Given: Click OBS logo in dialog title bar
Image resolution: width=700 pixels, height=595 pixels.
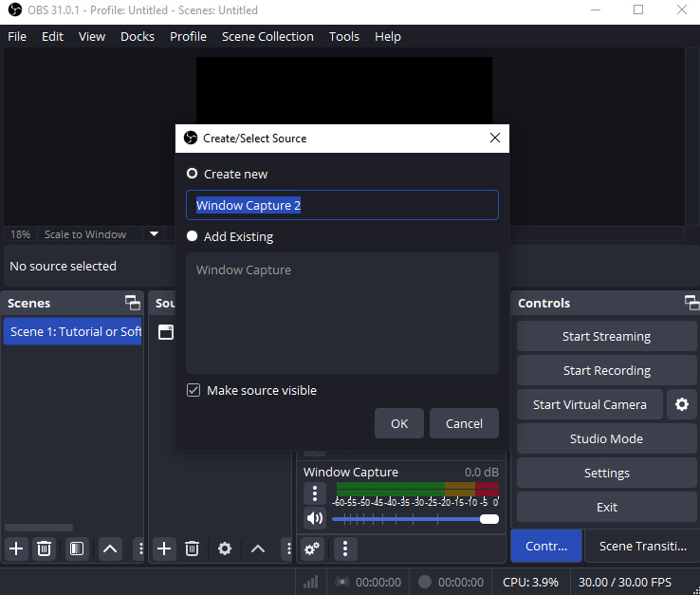Looking at the screenshot, I should 191,138.
